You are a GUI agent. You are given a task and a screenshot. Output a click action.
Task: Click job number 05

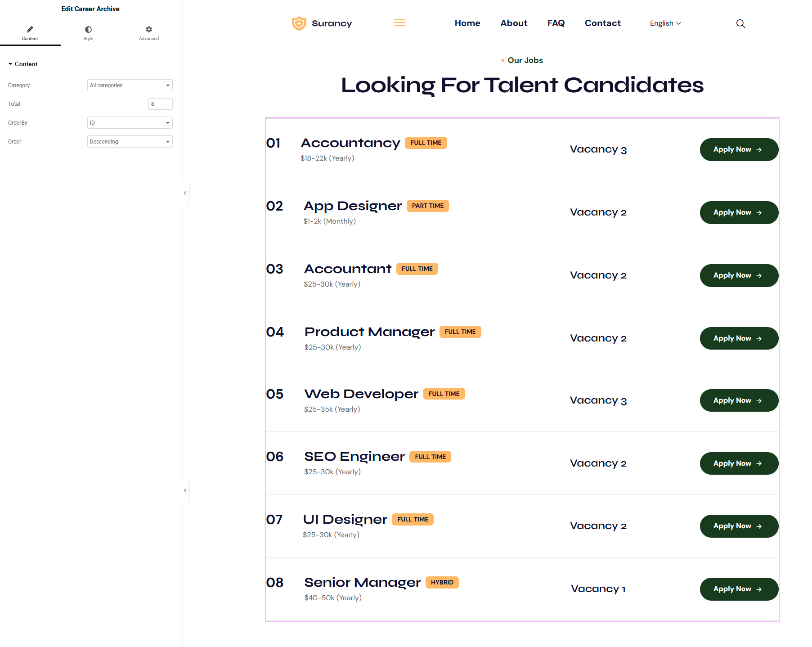(275, 395)
